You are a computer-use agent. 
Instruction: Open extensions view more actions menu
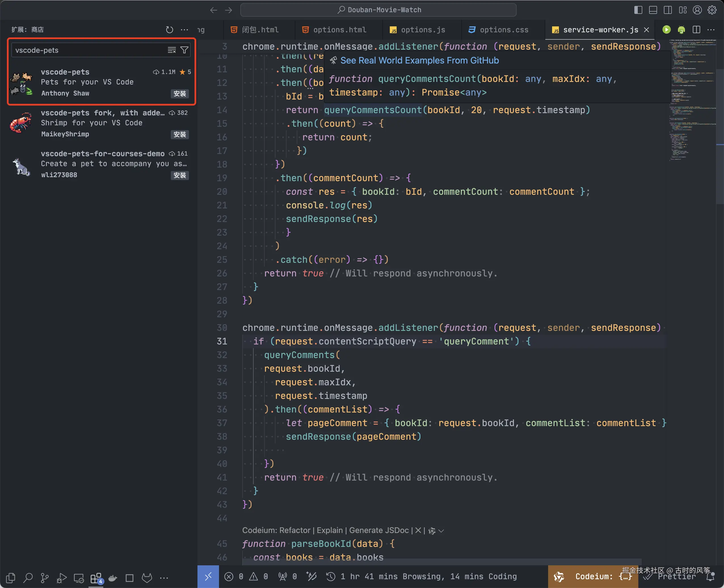click(184, 30)
